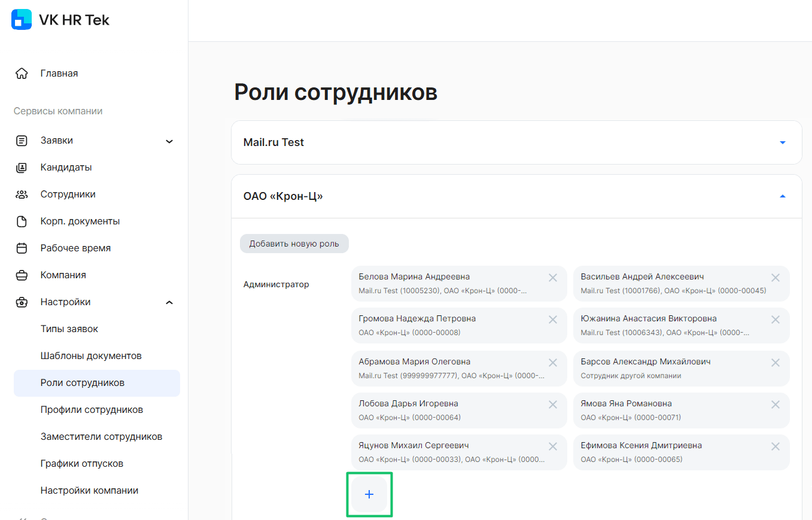Select Роли сотрудников menu item
812x520 pixels.
coord(97,383)
